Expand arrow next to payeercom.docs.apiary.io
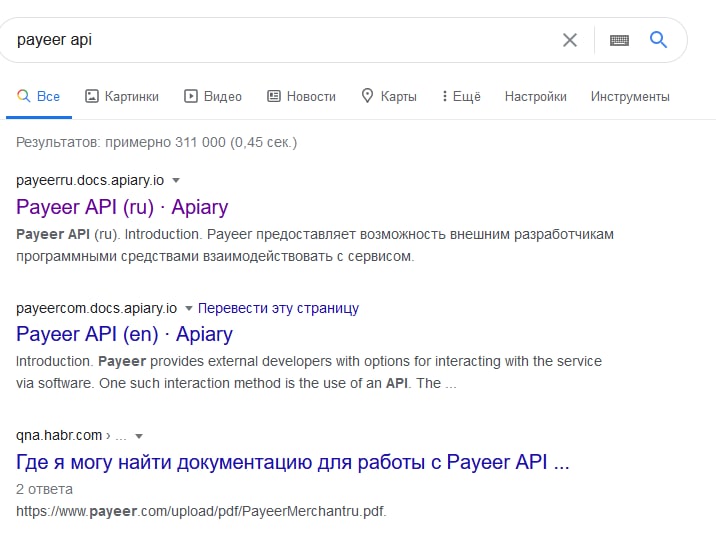 pos(189,308)
